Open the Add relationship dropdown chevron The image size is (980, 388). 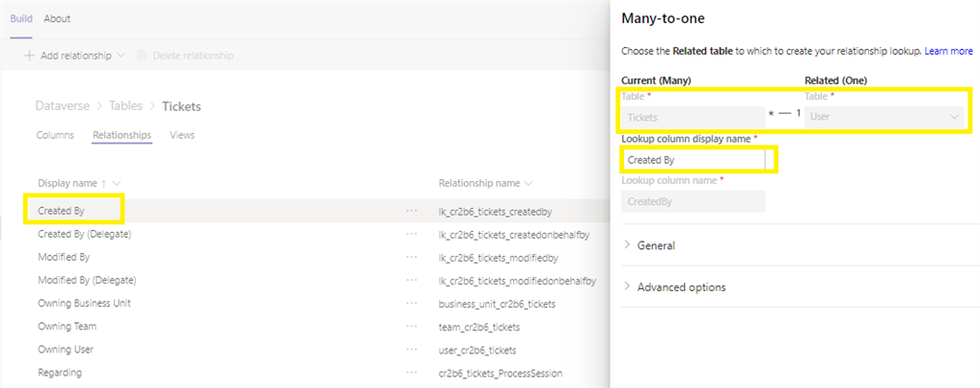(x=121, y=56)
